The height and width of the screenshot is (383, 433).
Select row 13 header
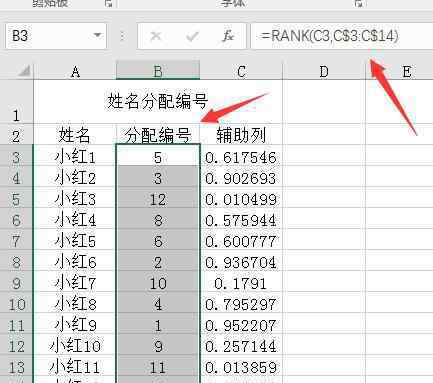[x=16, y=365]
